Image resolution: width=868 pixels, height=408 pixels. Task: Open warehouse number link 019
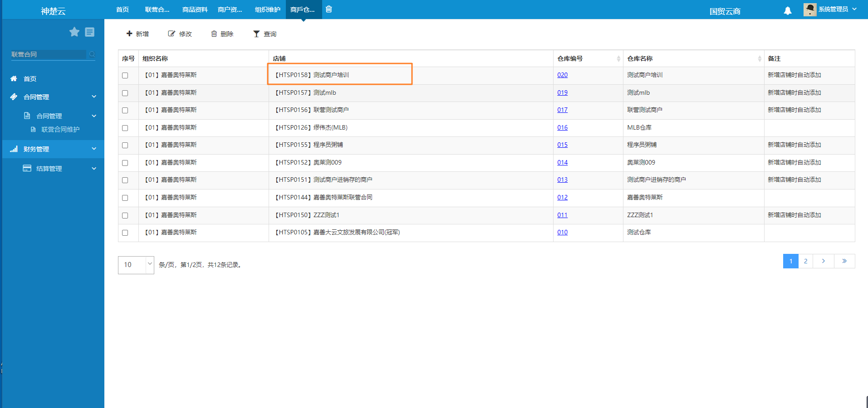pos(563,92)
